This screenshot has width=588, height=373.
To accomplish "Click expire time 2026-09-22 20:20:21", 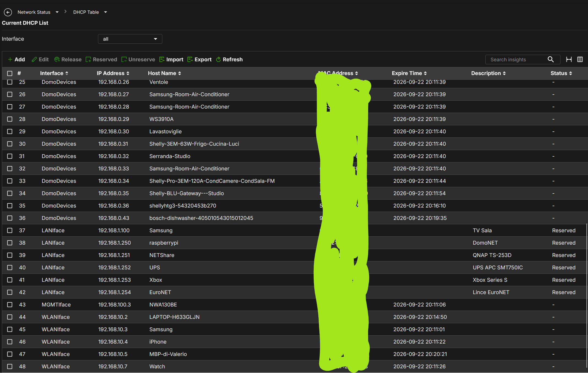I will (420, 354).
